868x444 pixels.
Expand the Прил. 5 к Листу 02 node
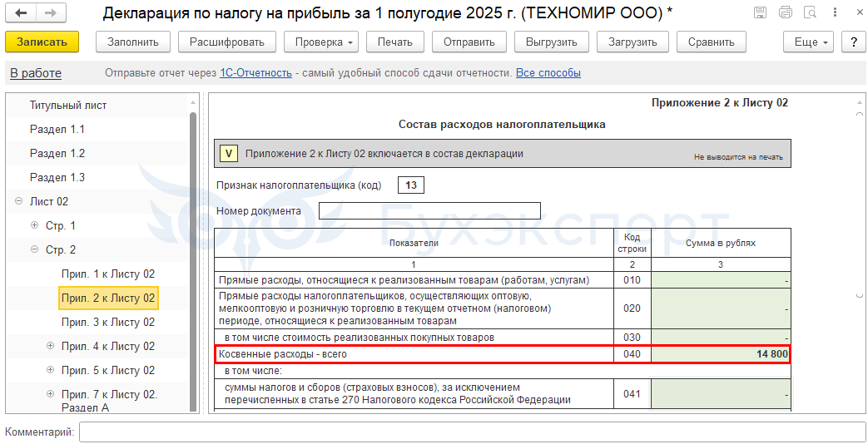[51, 370]
